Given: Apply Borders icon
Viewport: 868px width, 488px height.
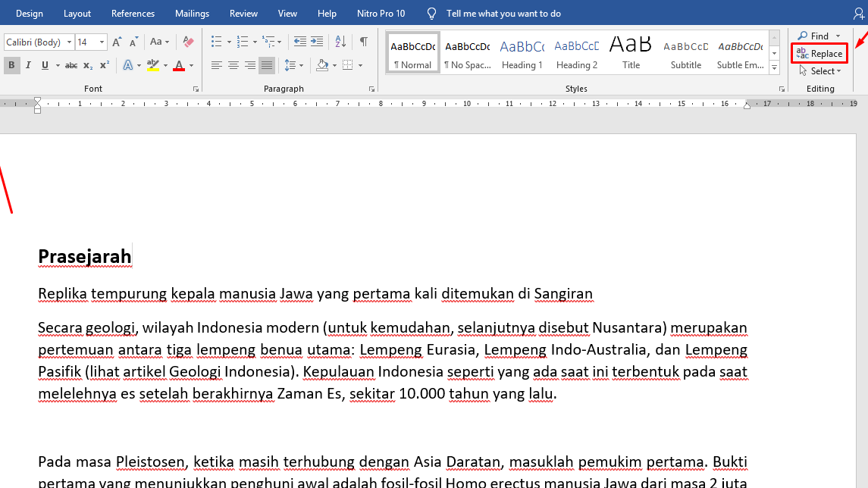Looking at the screenshot, I should click(x=348, y=65).
